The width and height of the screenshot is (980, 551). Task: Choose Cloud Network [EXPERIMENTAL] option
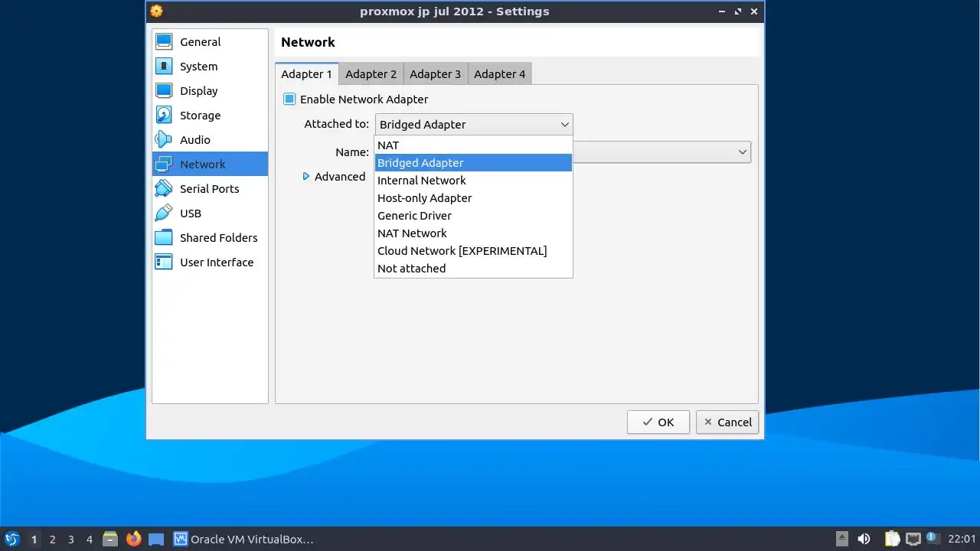click(473, 250)
